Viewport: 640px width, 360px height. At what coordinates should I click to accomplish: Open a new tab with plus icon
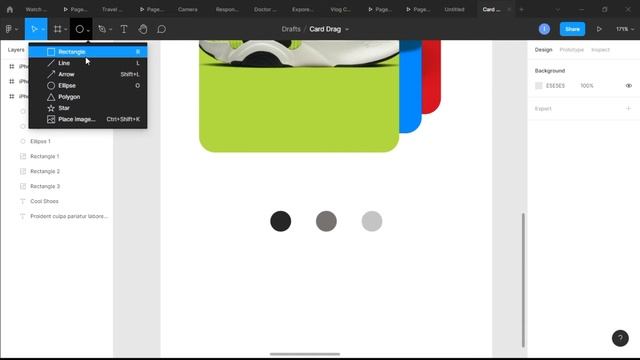[x=521, y=9]
